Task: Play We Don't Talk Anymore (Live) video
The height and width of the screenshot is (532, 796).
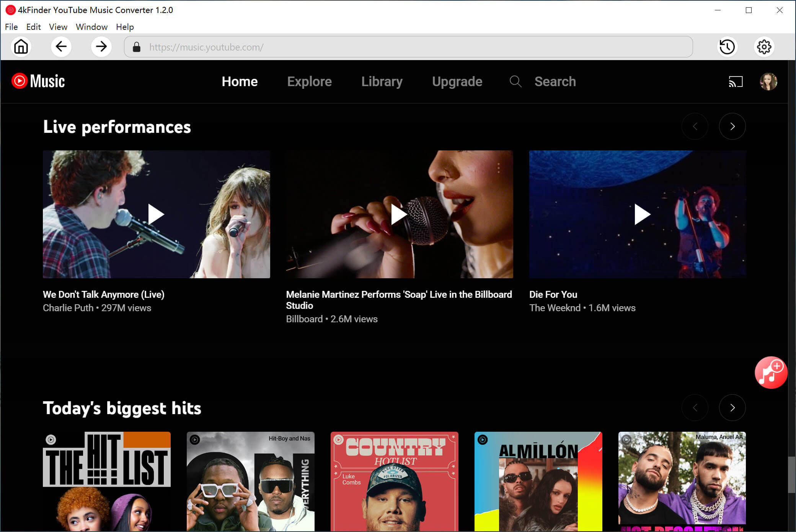Action: click(x=156, y=214)
